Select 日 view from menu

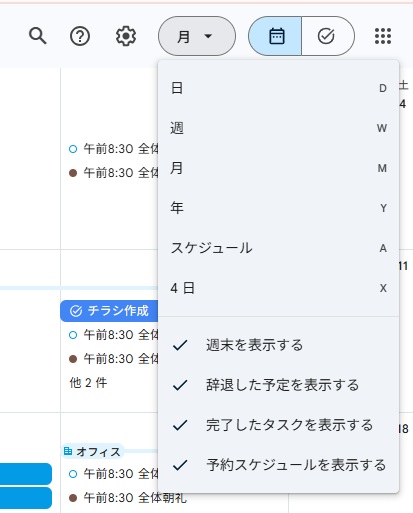click(279, 88)
